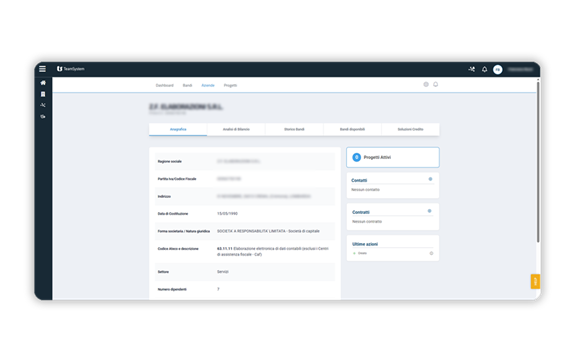
Task: Open the building icon in the sidebar
Action: coord(43,94)
